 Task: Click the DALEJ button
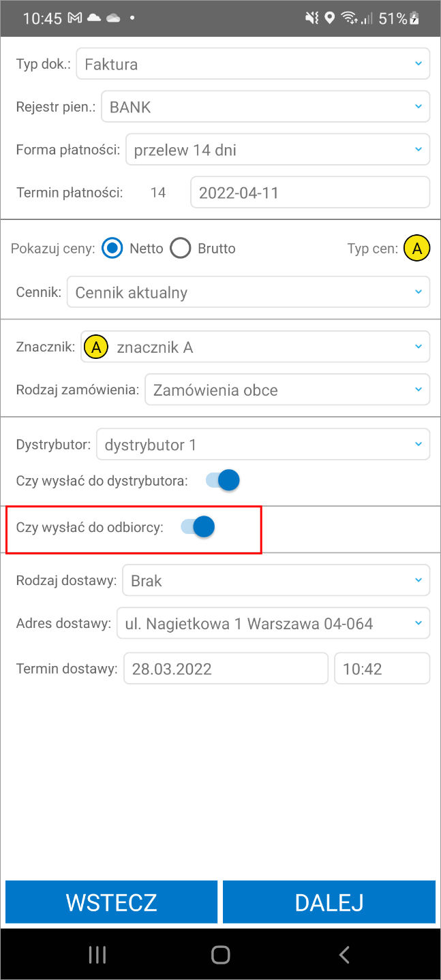(329, 902)
